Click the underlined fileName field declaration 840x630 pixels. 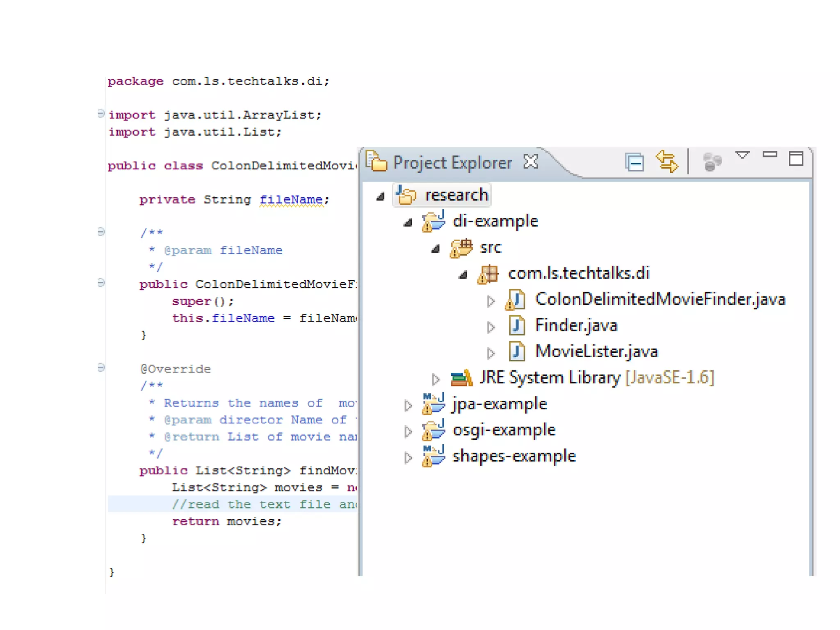point(291,200)
